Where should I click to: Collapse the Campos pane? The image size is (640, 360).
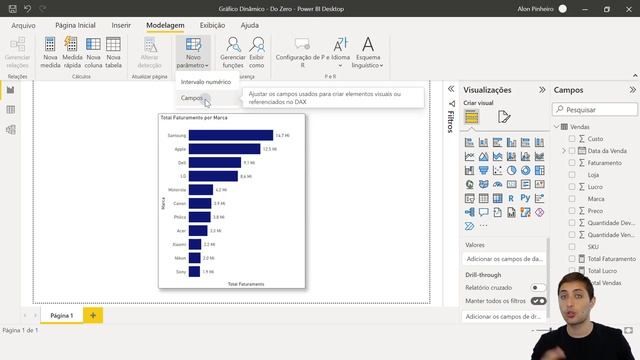tap(632, 90)
